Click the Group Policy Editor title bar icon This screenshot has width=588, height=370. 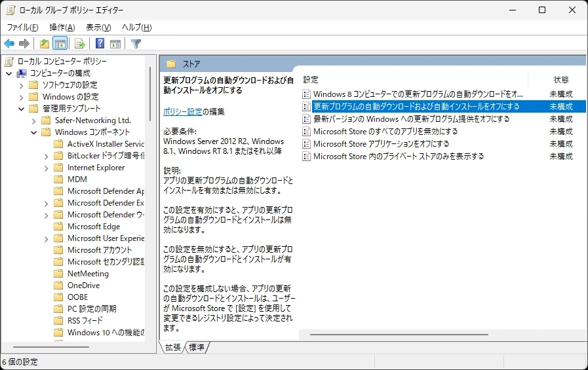(10, 10)
